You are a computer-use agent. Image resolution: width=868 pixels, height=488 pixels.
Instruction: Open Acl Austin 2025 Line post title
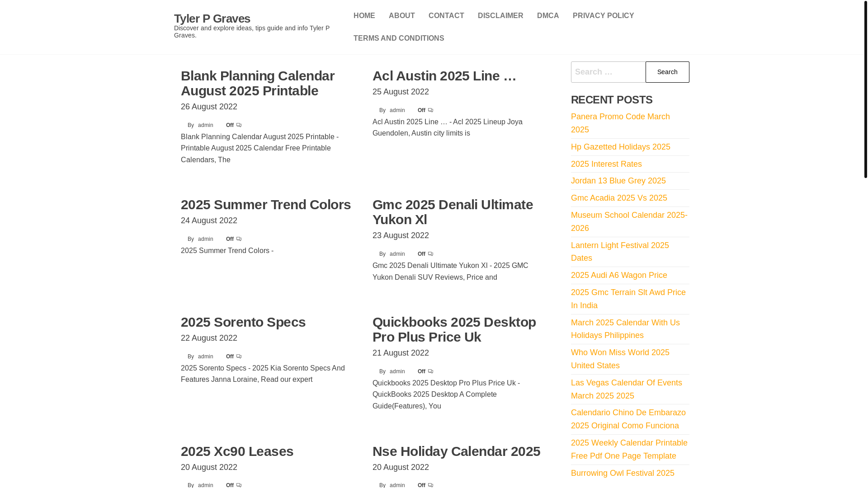point(444,76)
